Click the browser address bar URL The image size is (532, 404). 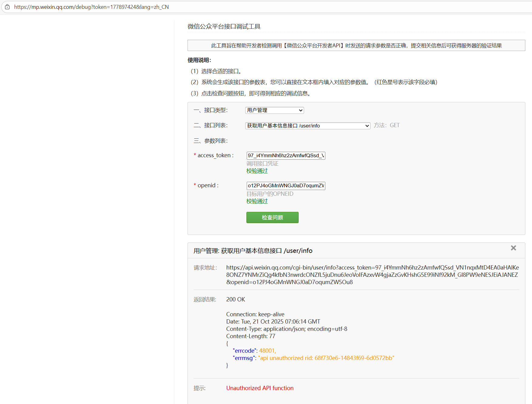tap(91, 7)
